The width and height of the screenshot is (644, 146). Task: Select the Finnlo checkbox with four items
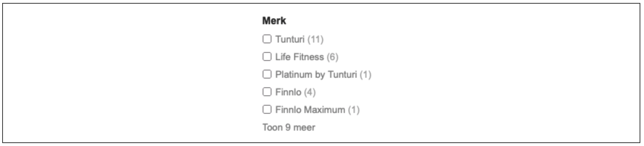tap(267, 92)
